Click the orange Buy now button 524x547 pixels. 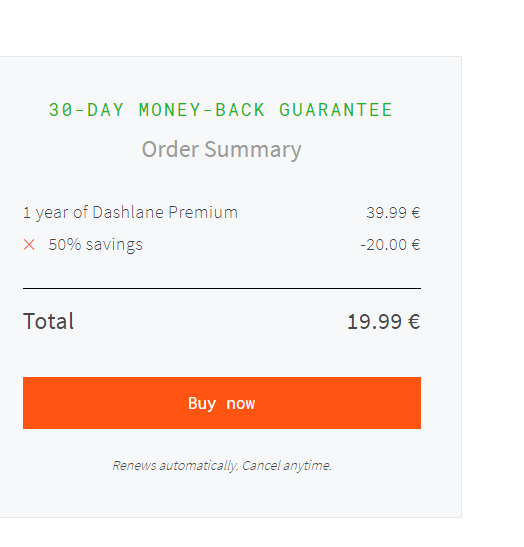click(222, 403)
